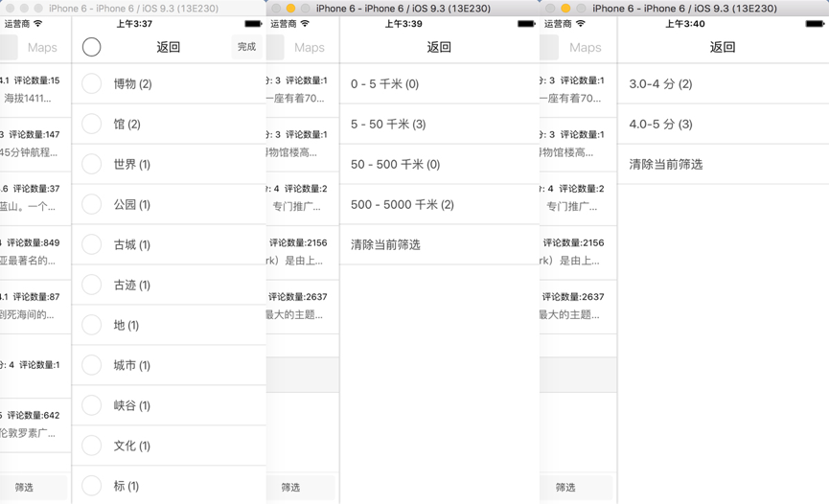829x504 pixels.
Task: Check the circle next to 博物 (2)
Action: click(x=92, y=83)
